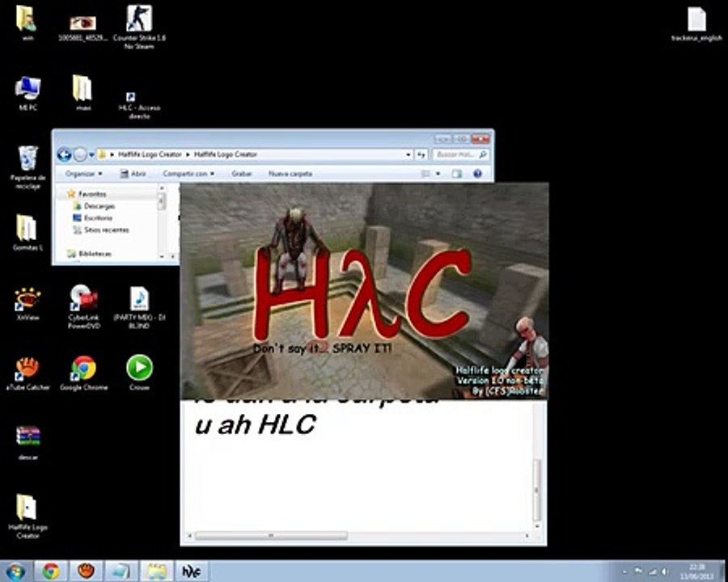
Task: Open the aTube Catcher desktop shortcut
Action: (x=28, y=373)
